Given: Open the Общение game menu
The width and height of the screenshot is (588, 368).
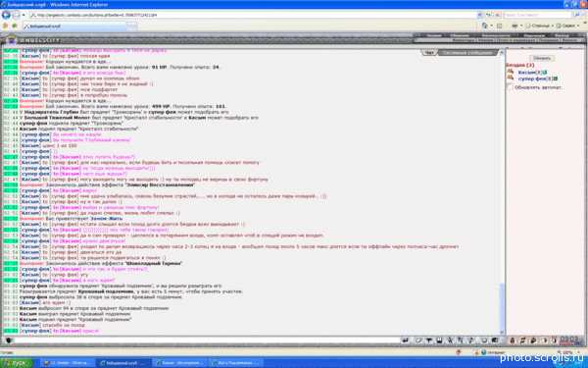Looking at the screenshot, I should pos(460,35).
